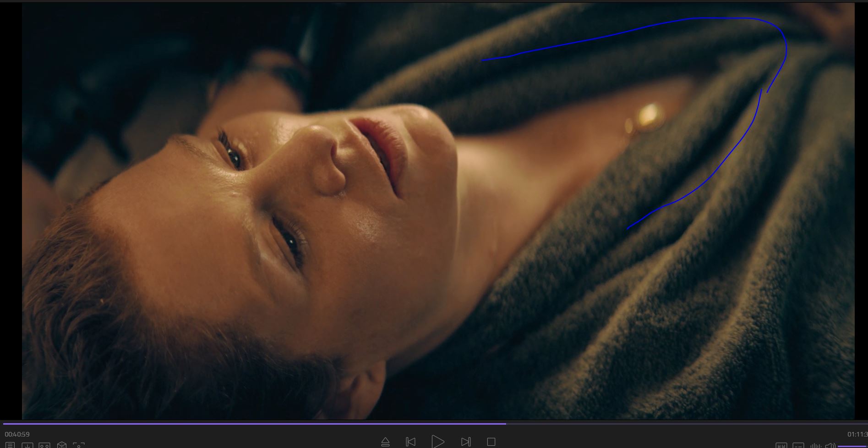The image size is (868, 448).
Task: Click the elapsed time 00:40:59
Action: 17,434
